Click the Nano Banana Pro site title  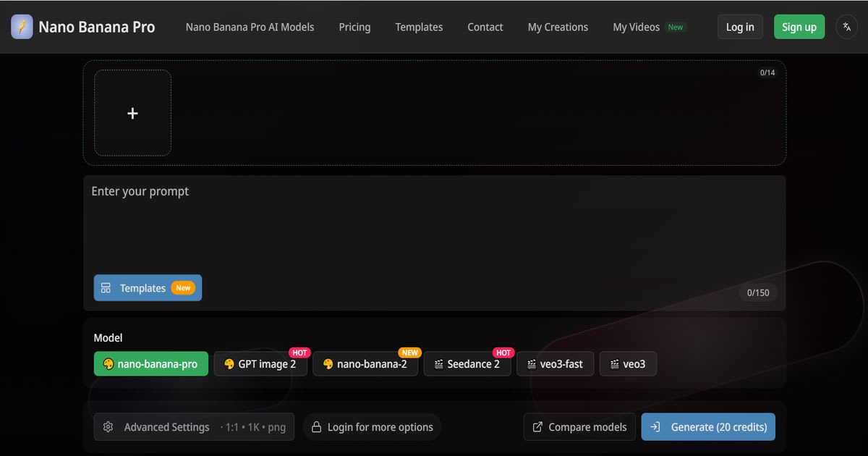point(96,27)
